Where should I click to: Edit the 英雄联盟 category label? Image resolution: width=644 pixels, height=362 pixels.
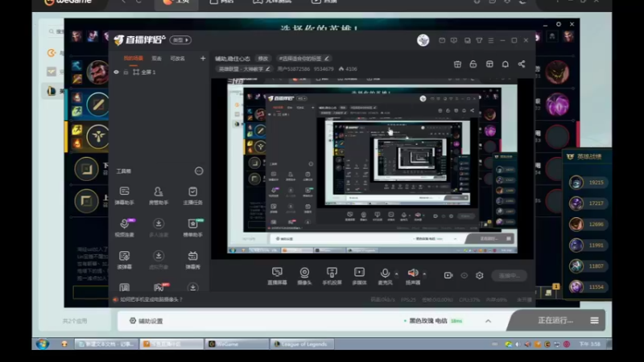pos(244,69)
